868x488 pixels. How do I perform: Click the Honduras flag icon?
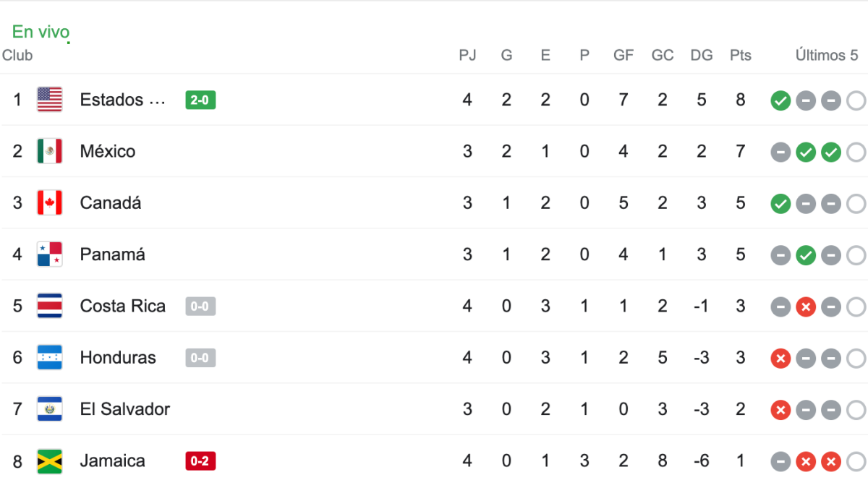point(50,358)
